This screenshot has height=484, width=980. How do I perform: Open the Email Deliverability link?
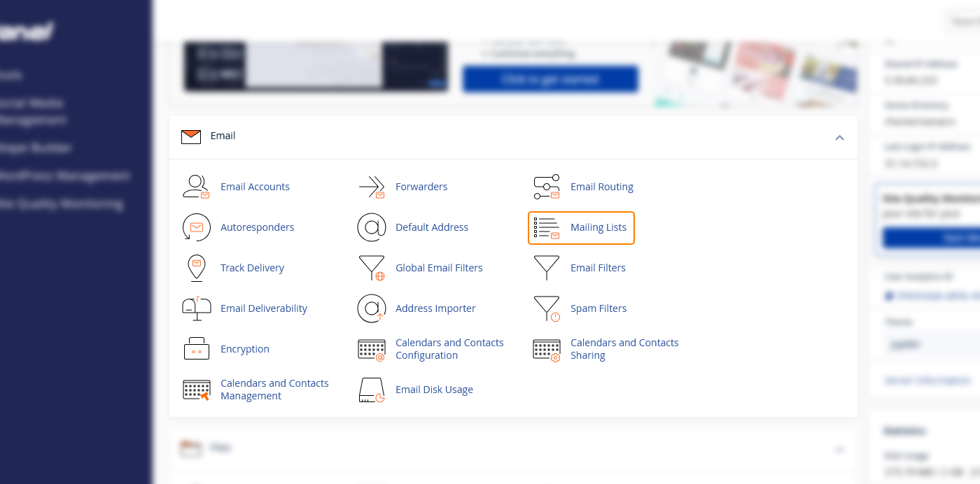pos(263,308)
